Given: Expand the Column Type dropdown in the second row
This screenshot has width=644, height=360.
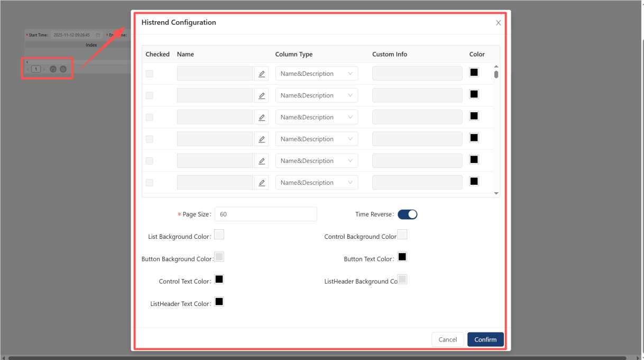Looking at the screenshot, I should point(316,95).
